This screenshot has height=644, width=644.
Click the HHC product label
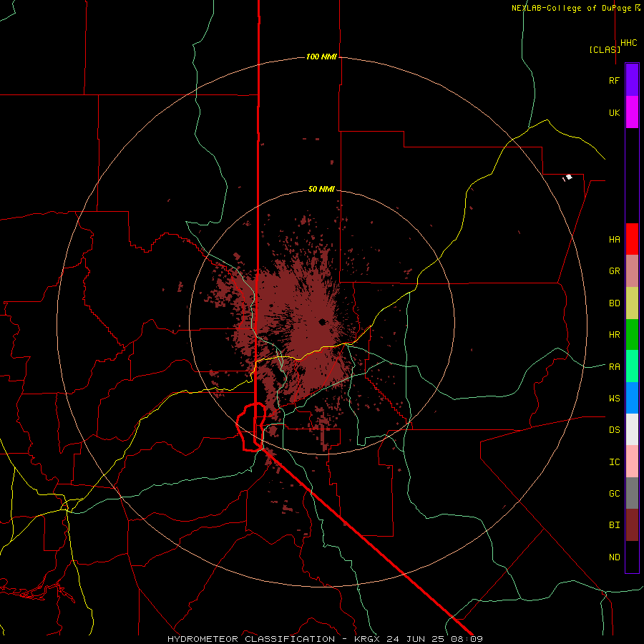[628, 43]
